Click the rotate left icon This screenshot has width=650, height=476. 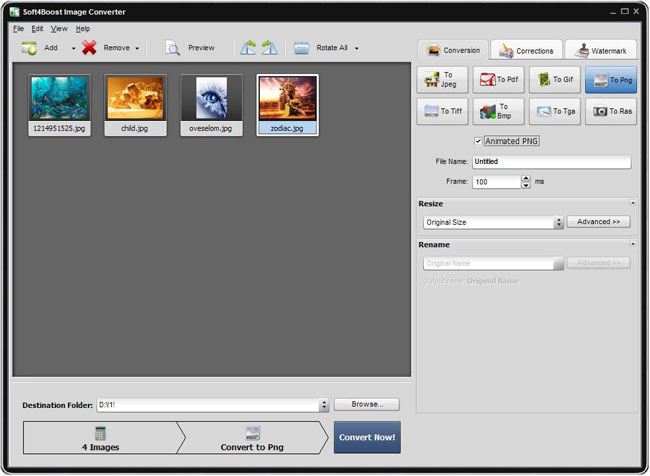tap(248, 48)
